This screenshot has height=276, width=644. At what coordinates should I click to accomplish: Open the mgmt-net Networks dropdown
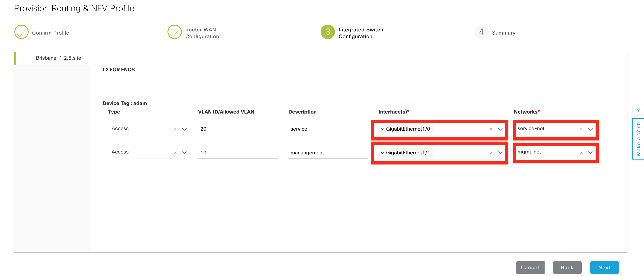[590, 153]
